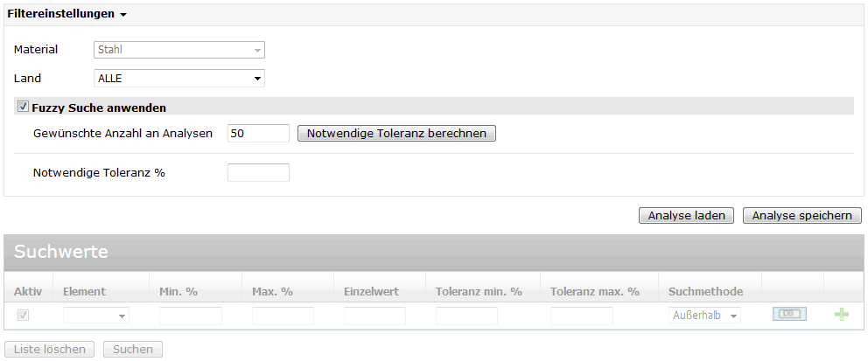Click the Liste löschen button
868x361 pixels.
tap(49, 350)
